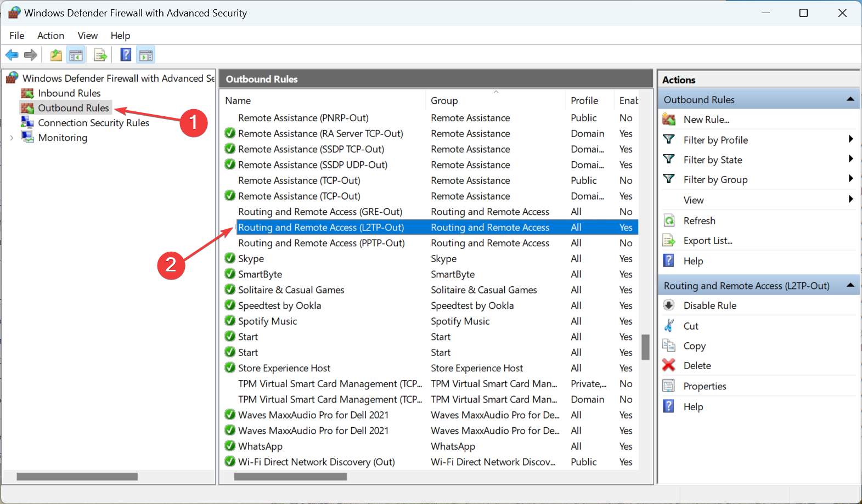The image size is (862, 504).
Task: Click the Properties icon in Actions pane
Action: tap(669, 386)
